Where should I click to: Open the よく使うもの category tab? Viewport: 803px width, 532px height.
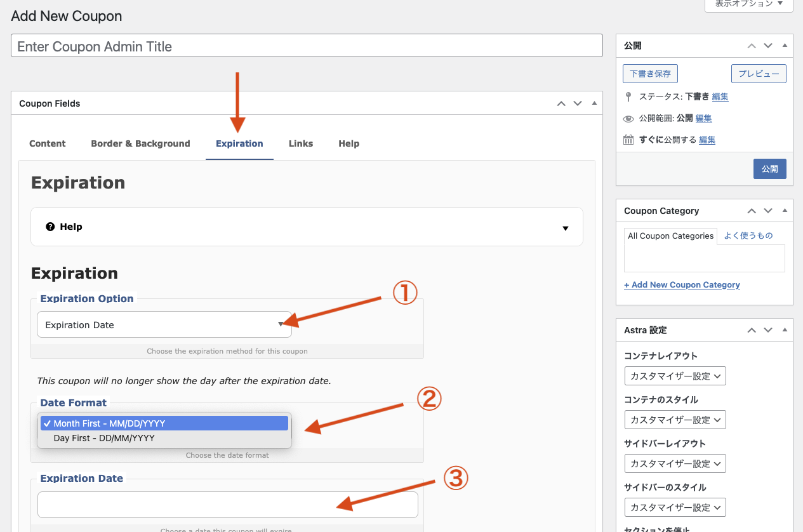[748, 236]
